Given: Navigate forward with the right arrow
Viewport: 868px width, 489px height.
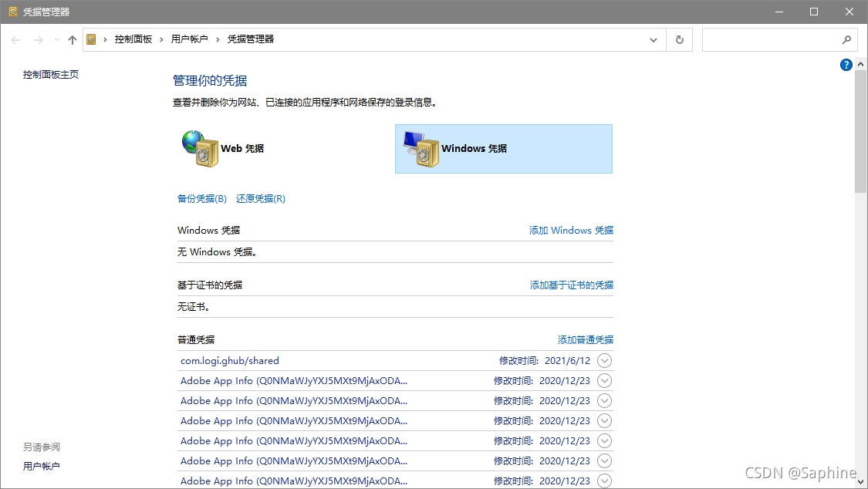Looking at the screenshot, I should [x=39, y=40].
